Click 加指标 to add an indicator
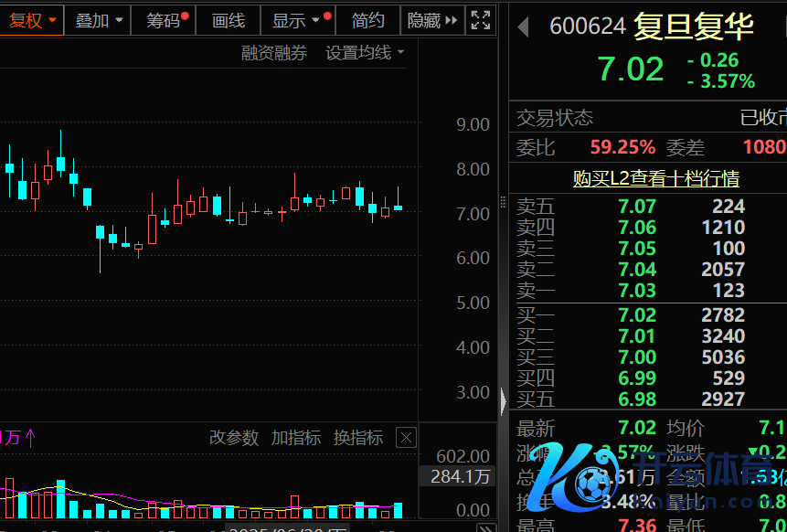787x532 pixels. point(295,438)
